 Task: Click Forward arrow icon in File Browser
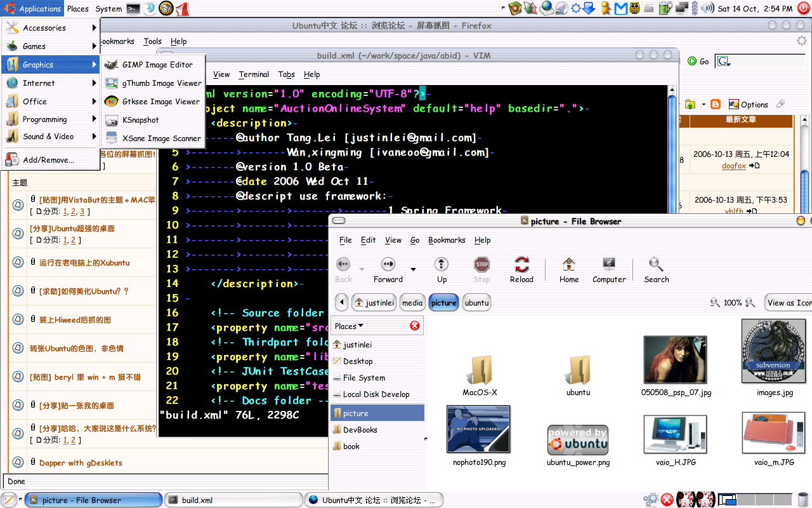[388, 264]
